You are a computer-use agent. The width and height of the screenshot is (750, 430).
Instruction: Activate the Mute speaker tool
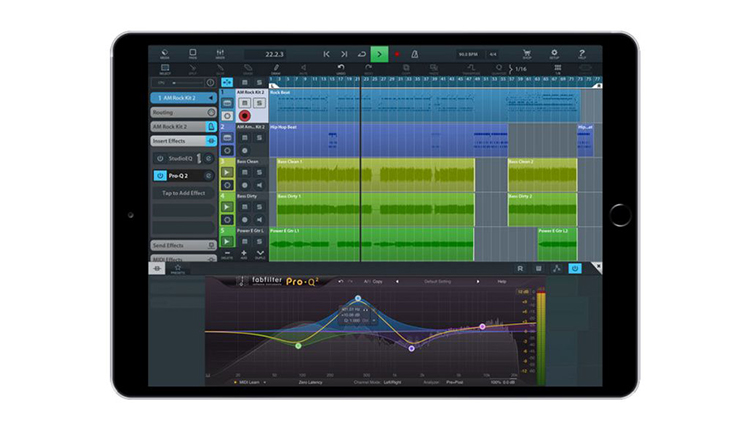[303, 69]
